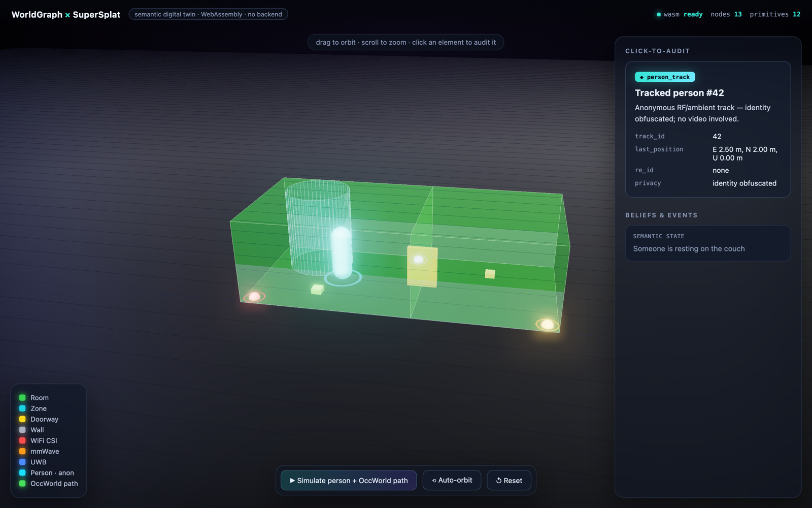Reset the scene view
The width and height of the screenshot is (812, 508).
[x=509, y=480]
